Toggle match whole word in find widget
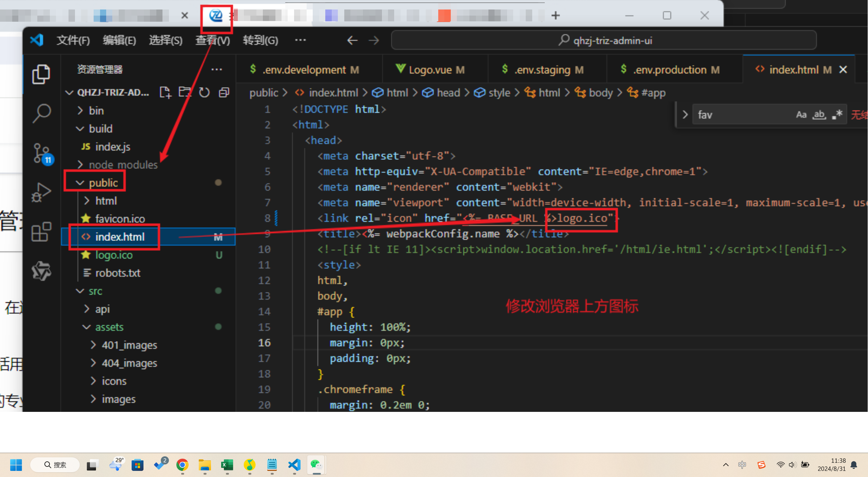 (819, 115)
